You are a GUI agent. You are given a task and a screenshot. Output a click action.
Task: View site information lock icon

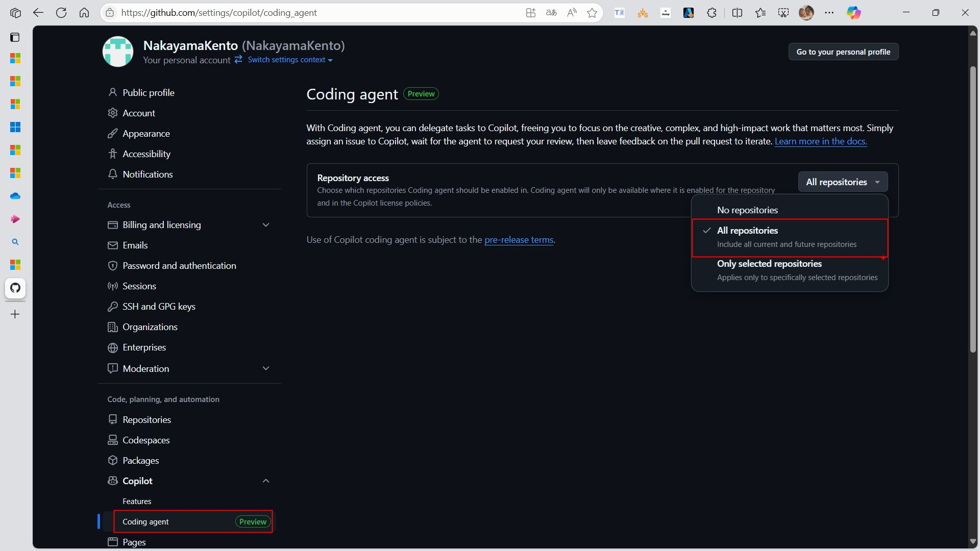point(110,13)
